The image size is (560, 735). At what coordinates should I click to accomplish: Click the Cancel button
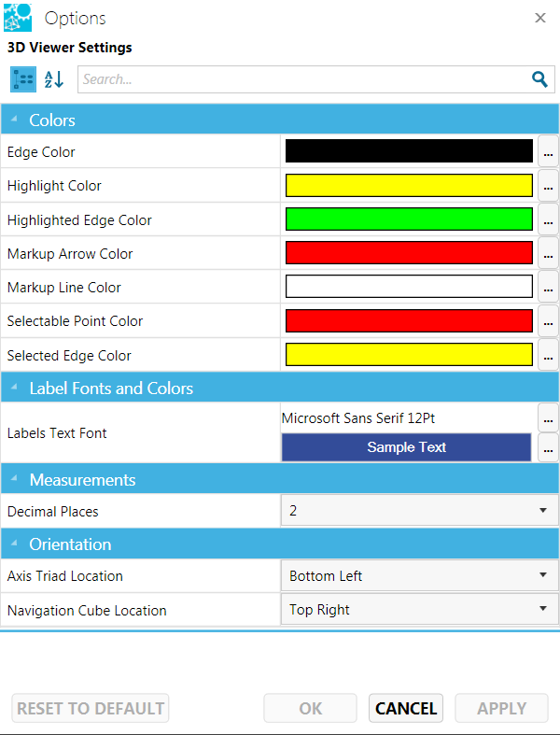(406, 709)
